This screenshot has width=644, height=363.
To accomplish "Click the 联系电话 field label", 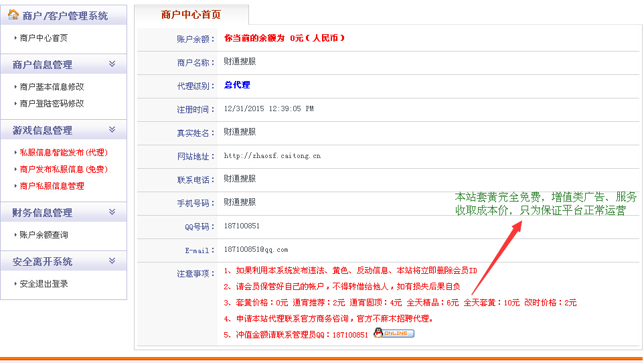I will coord(195,179).
